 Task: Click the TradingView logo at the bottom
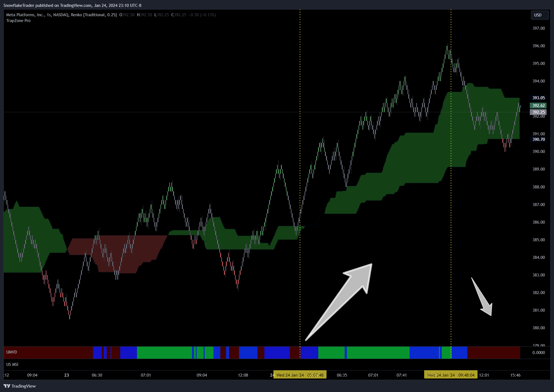coord(20,386)
